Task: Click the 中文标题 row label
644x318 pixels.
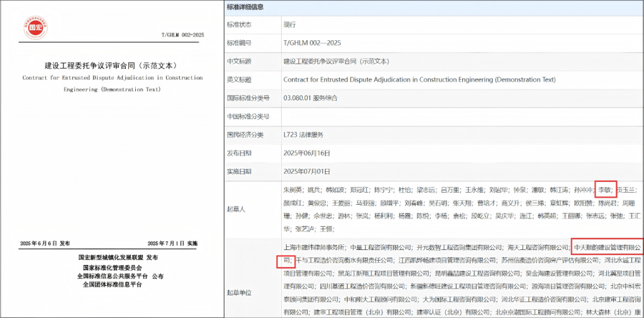Action: click(x=239, y=61)
